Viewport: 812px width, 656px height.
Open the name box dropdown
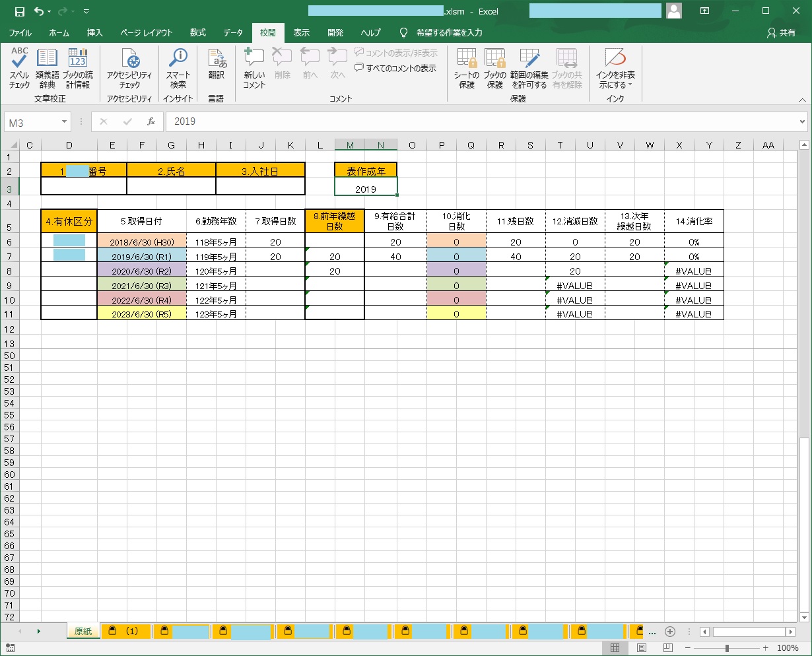pos(65,121)
